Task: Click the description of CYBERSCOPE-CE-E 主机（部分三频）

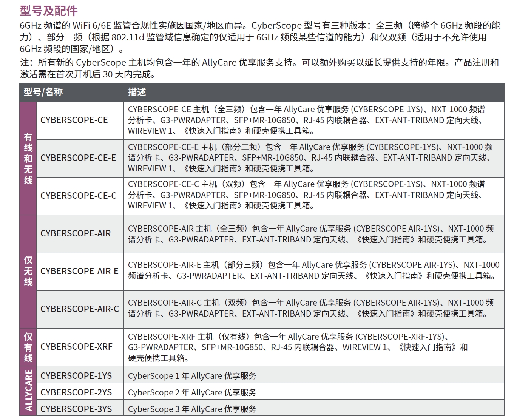Action: tap(310, 158)
